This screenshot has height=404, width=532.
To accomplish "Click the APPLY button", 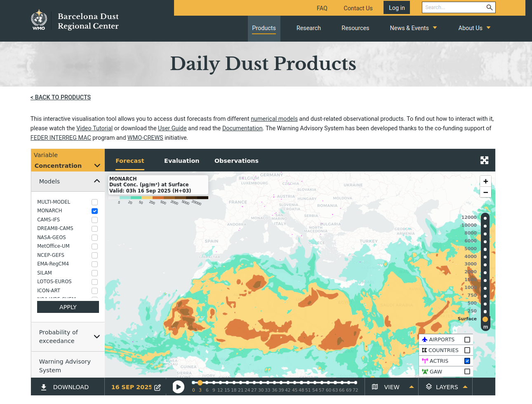I will [68, 307].
